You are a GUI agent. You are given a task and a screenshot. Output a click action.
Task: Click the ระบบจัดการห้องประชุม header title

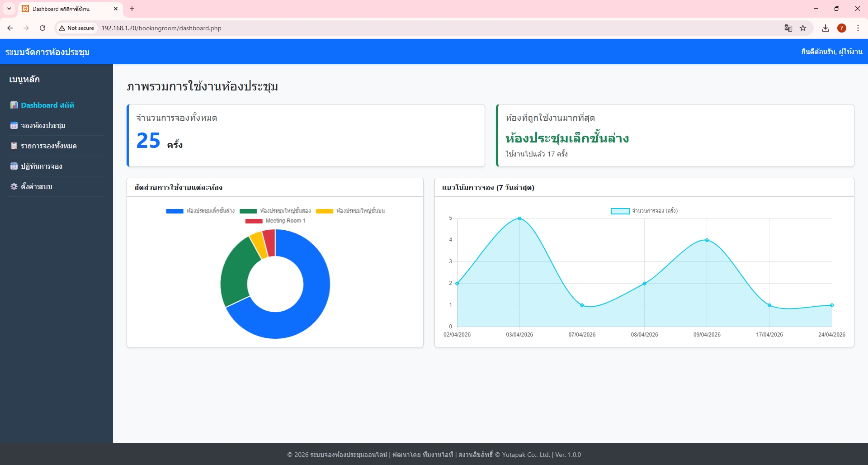click(47, 52)
